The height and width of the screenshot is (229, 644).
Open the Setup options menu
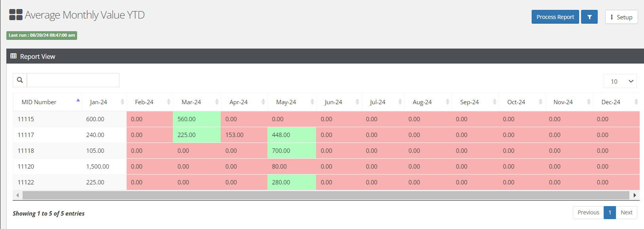click(x=621, y=17)
